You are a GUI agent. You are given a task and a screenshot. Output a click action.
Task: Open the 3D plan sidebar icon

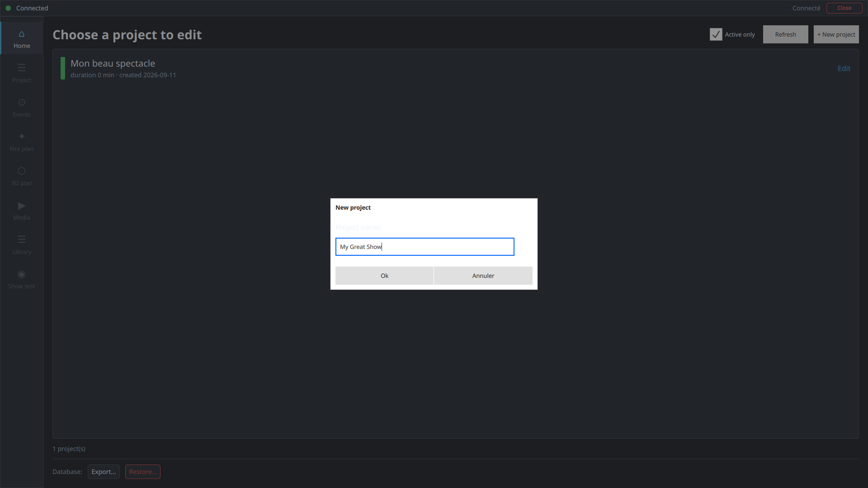[22, 176]
